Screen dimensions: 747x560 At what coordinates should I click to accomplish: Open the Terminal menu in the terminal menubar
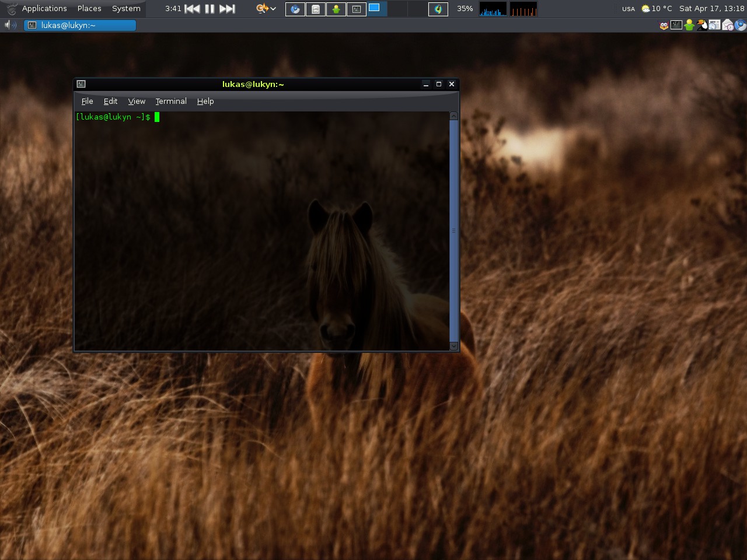171,101
